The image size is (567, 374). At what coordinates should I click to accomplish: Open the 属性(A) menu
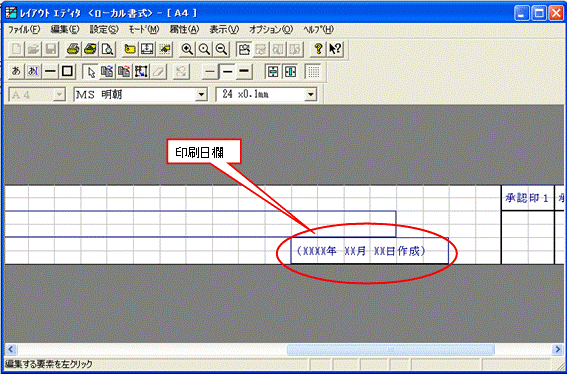click(x=184, y=30)
